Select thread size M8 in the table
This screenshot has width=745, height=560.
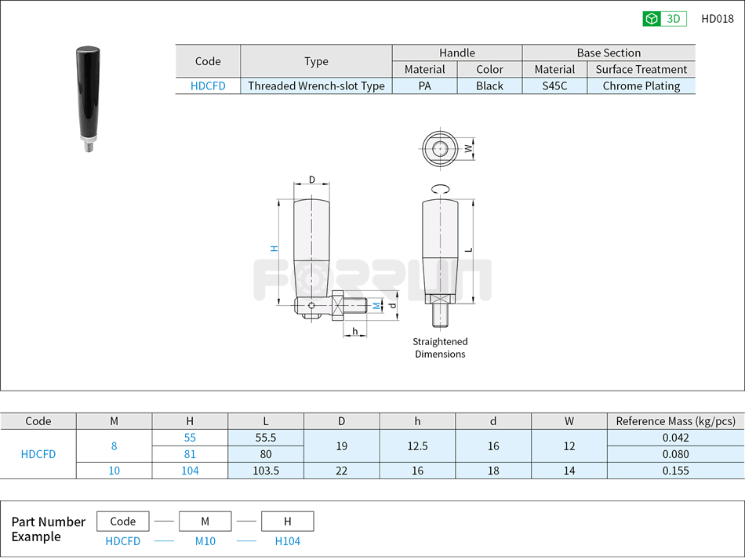click(114, 445)
